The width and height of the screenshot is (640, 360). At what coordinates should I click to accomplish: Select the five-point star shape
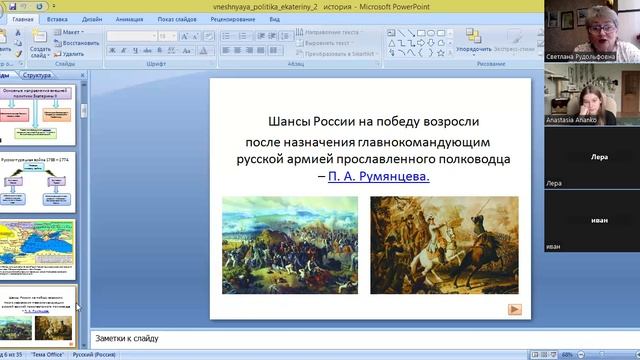click(441, 53)
